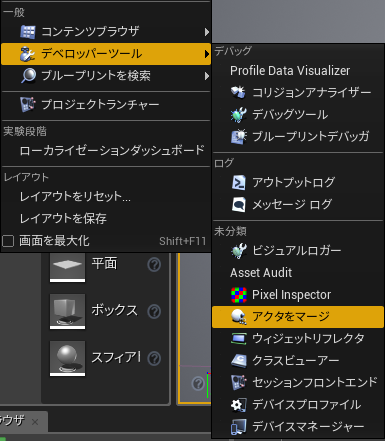Click the メッセージ ログ speech icon
385x441 pixels.
[239, 205]
